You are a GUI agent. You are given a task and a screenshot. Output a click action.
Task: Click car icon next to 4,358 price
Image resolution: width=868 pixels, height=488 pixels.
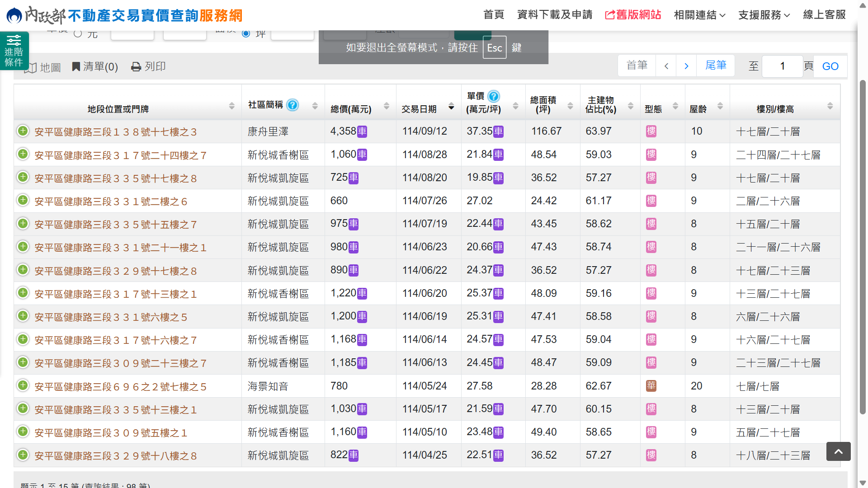[362, 131]
